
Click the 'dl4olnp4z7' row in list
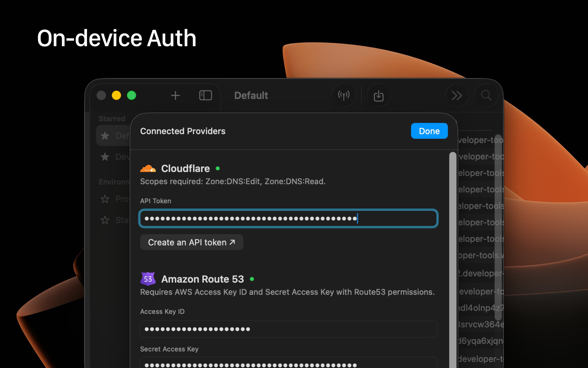pyautogui.click(x=481, y=308)
